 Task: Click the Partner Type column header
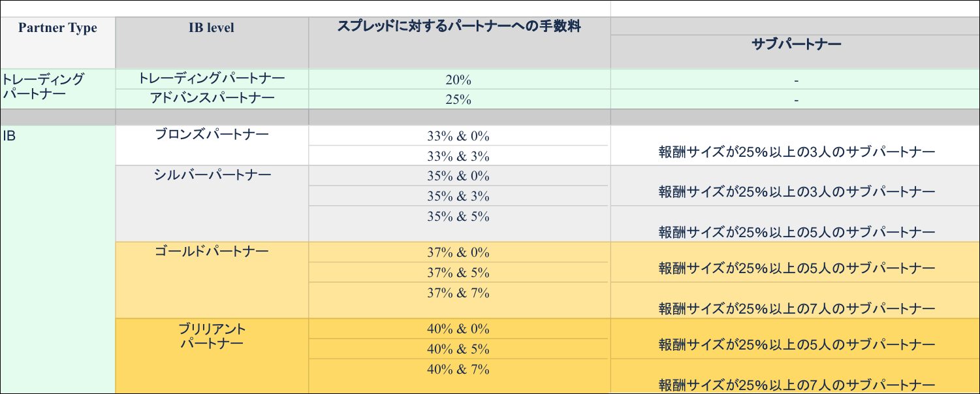(57, 28)
